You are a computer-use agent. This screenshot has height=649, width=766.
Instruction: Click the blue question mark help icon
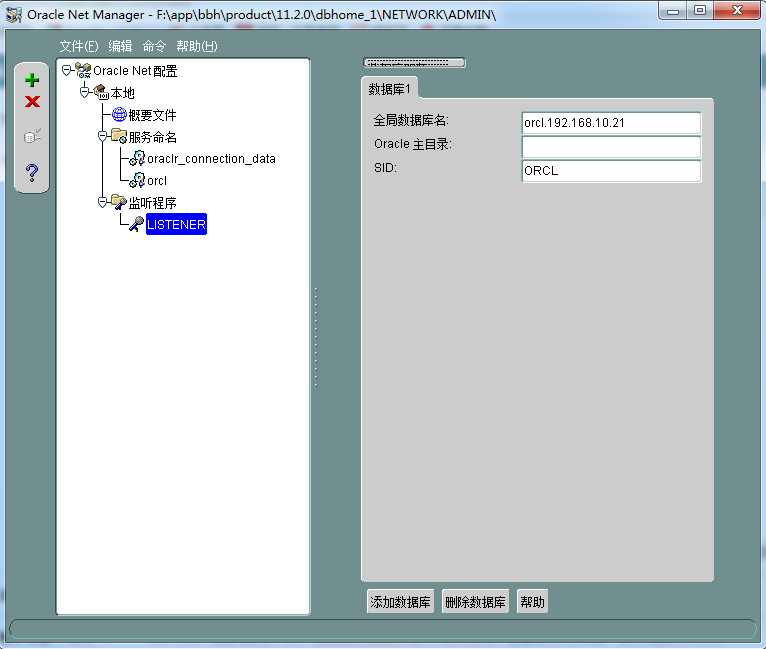32,172
